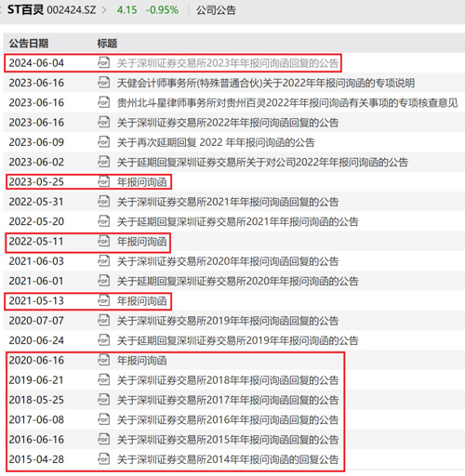The width and height of the screenshot is (465, 476).
Task: Open PDF icon beside 2020-06-16 年报问询函
Action: tap(103, 360)
